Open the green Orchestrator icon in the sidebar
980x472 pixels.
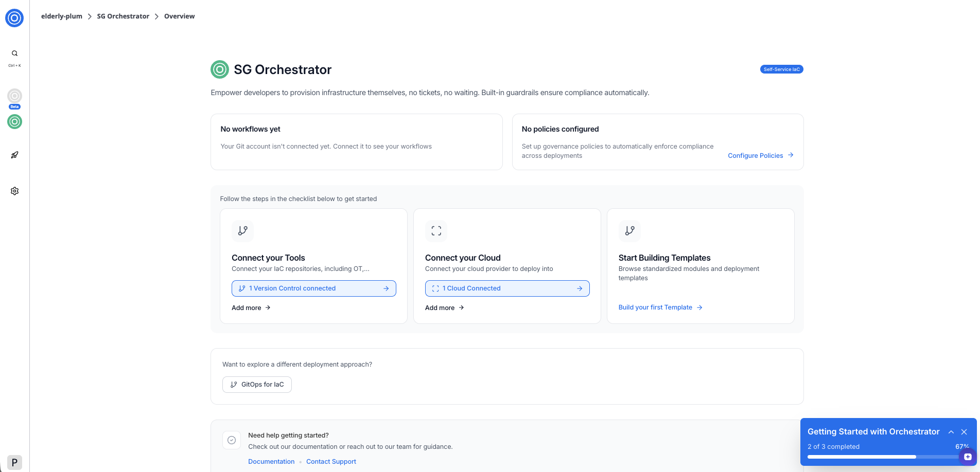pos(14,122)
